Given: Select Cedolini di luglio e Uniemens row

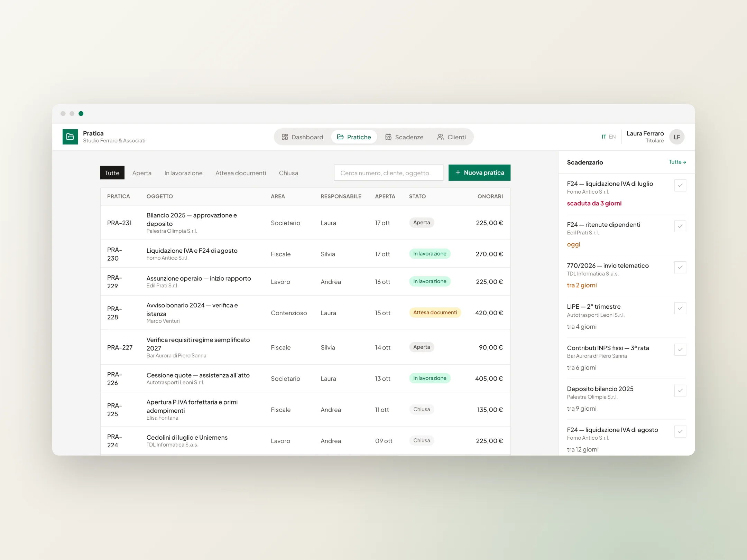Looking at the screenshot, I should (305, 441).
